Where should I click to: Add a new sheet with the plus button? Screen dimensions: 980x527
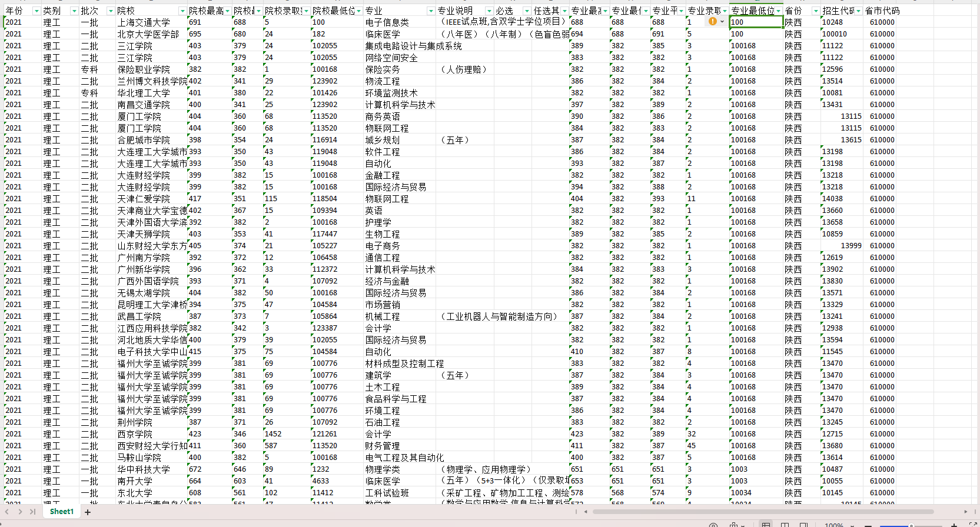(88, 512)
